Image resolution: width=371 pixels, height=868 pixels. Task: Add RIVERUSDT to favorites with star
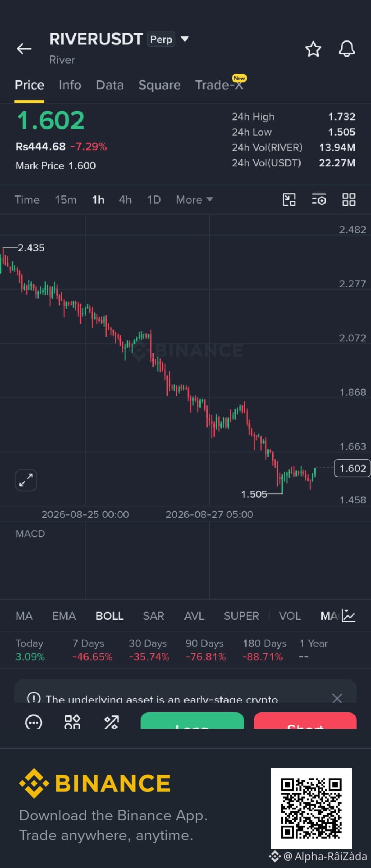(313, 49)
